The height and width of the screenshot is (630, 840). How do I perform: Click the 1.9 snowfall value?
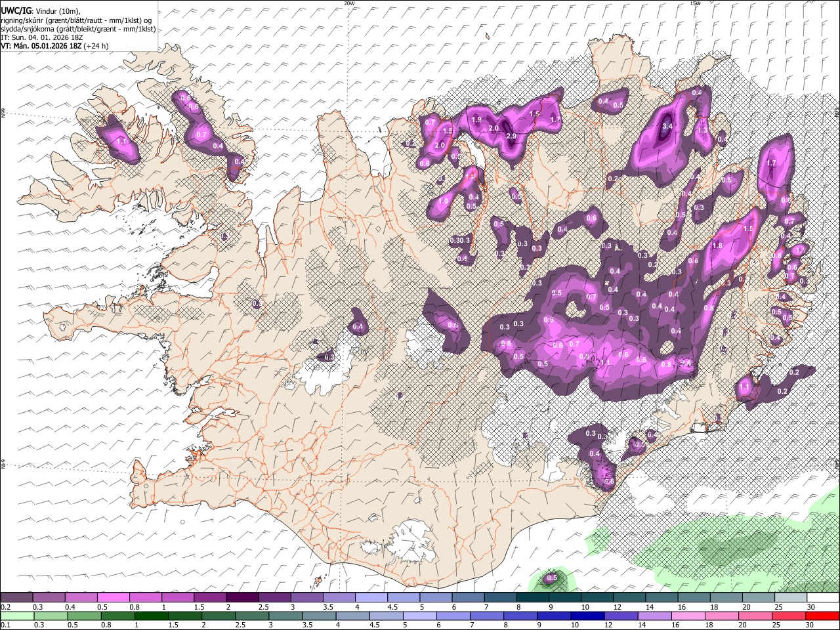click(476, 119)
